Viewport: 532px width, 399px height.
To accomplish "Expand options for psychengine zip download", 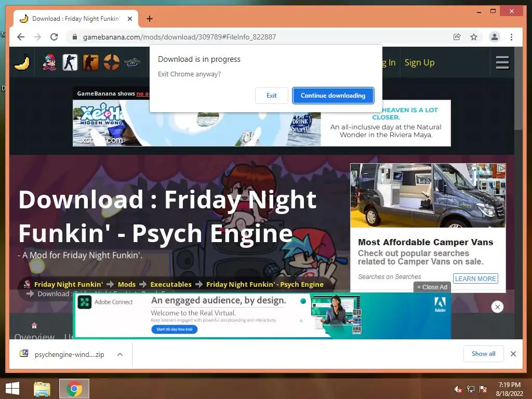I will click(x=120, y=354).
